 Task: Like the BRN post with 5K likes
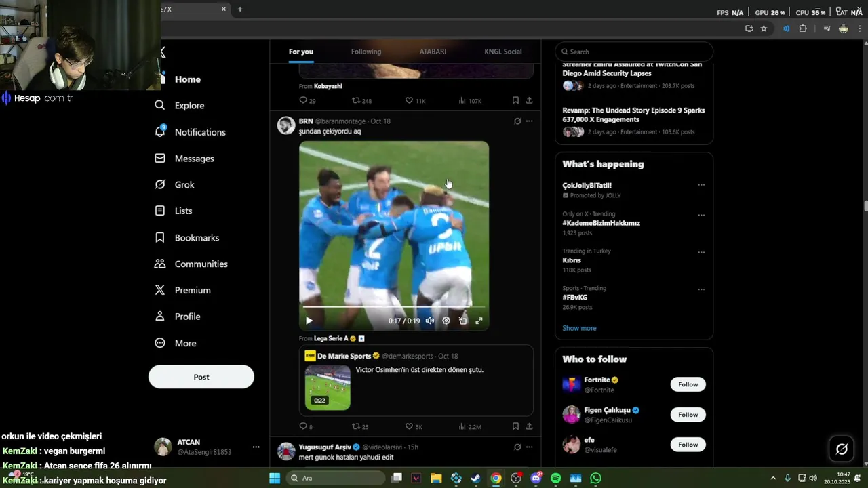414,426
